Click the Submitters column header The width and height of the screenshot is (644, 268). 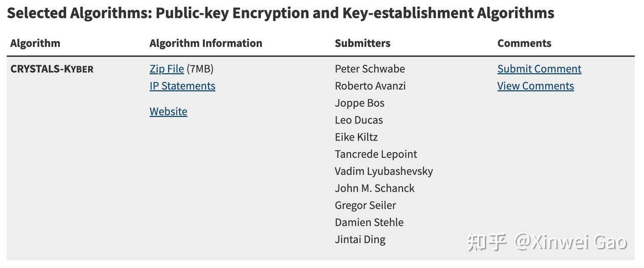click(362, 43)
